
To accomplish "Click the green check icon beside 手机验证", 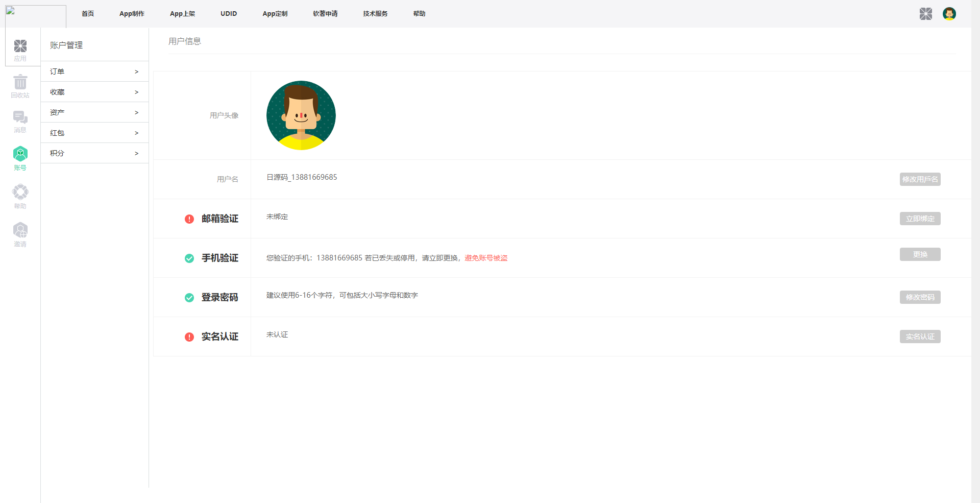I will [x=189, y=258].
